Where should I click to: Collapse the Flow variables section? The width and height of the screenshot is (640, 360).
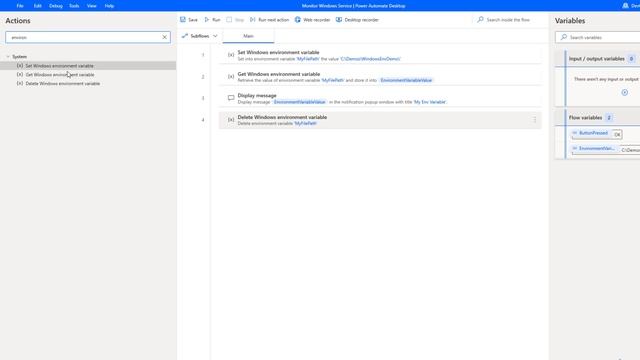(585, 118)
